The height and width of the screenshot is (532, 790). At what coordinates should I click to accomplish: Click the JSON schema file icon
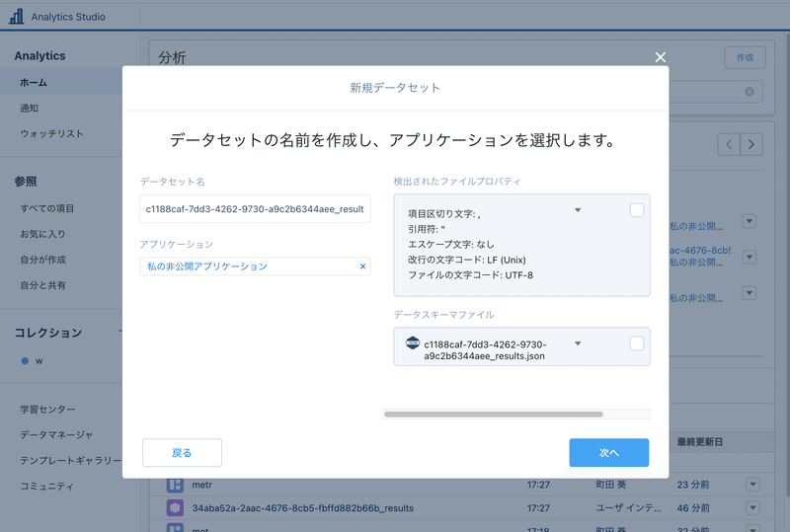point(413,343)
